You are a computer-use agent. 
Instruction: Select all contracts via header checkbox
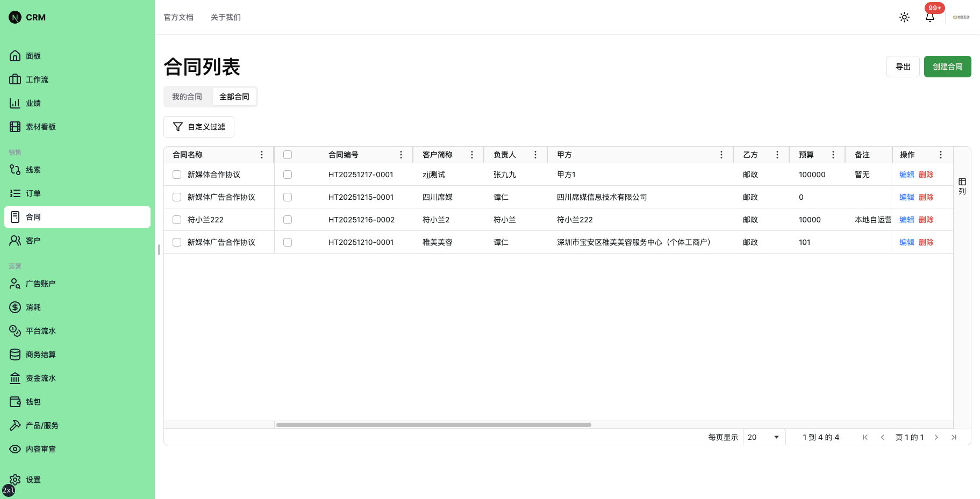point(288,154)
